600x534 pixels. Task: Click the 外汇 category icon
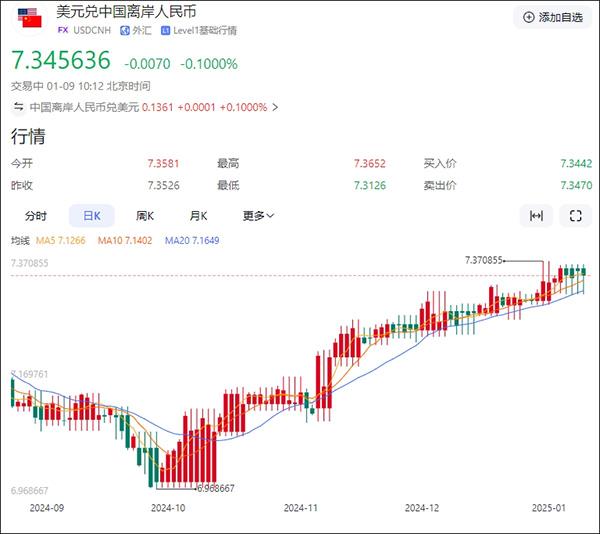(125, 30)
